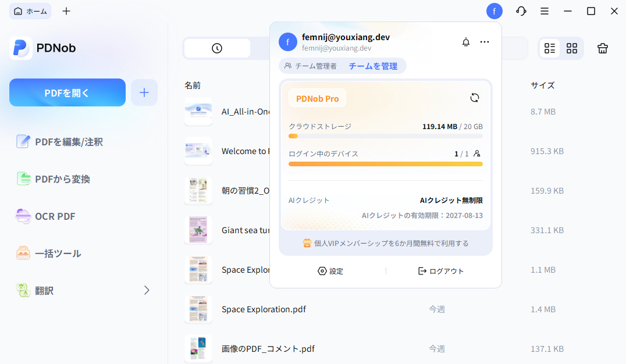
Task: Switch to grid view layout
Action: coord(572,48)
